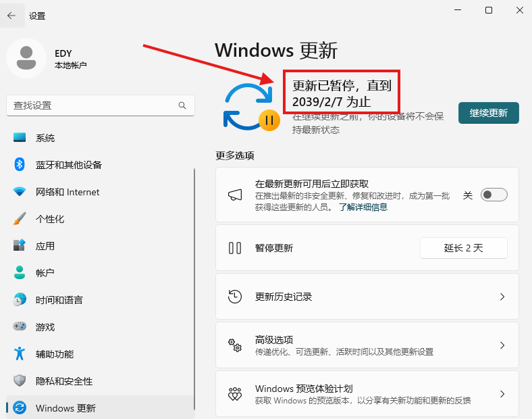Image resolution: width=532 pixels, height=419 pixels.
Task: Click the EDY account name
Action: coord(63,53)
